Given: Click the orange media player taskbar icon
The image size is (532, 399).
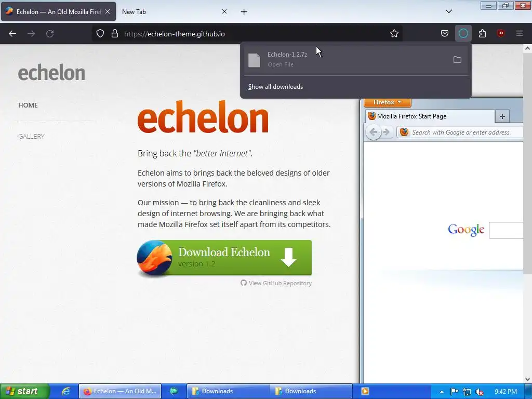Looking at the screenshot, I should pyautogui.click(x=365, y=391).
